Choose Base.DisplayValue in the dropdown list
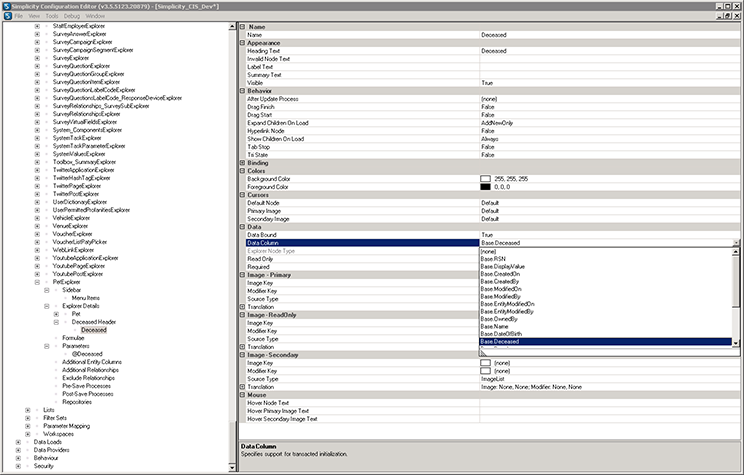The width and height of the screenshot is (744, 475). pyautogui.click(x=502, y=268)
